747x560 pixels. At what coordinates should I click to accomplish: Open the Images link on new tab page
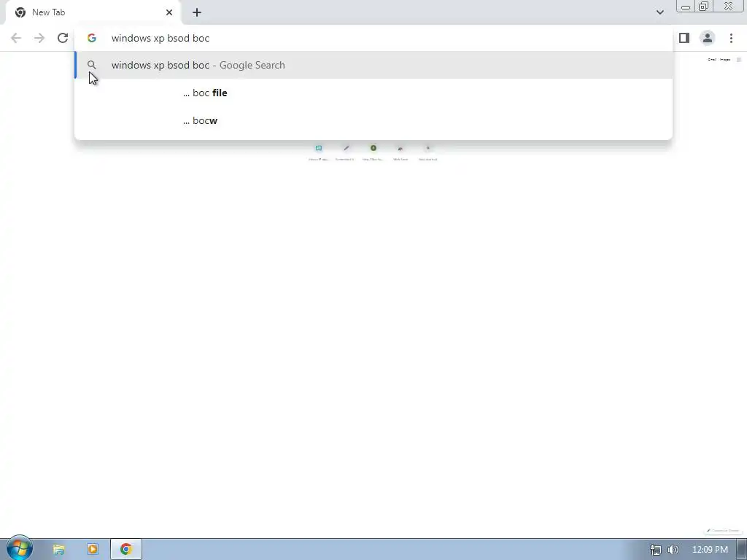725,60
